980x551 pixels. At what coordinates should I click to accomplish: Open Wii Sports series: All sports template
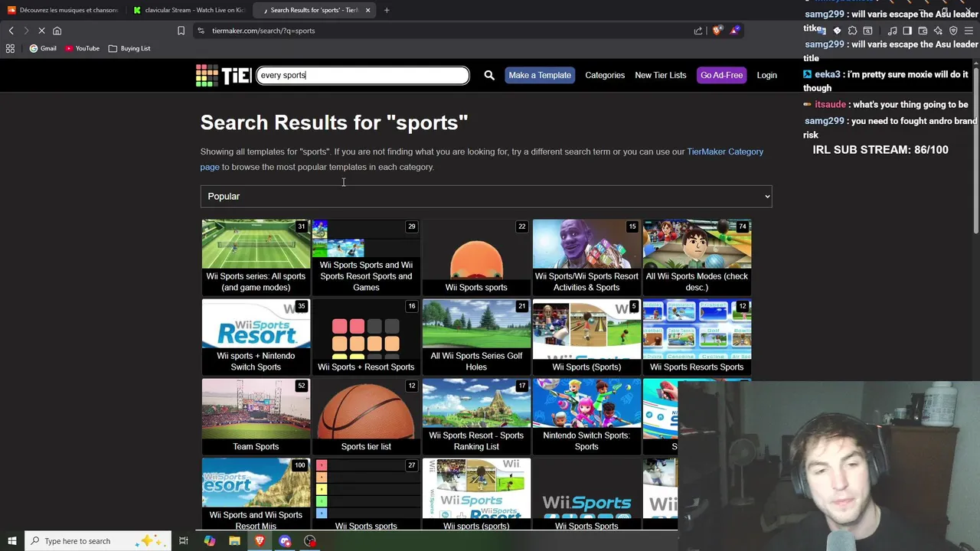(x=256, y=257)
